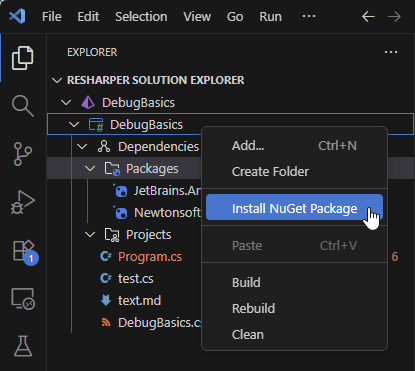
Task: Click the C# file icon of test.cs
Action: tap(106, 278)
